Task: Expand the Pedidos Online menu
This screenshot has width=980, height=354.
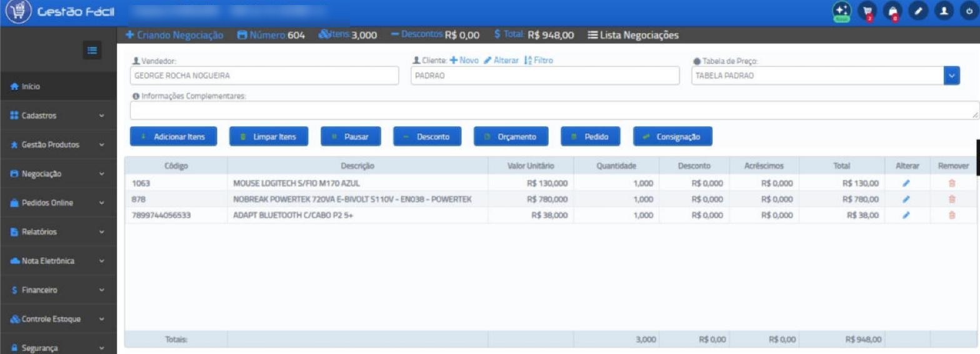Action: [58, 203]
